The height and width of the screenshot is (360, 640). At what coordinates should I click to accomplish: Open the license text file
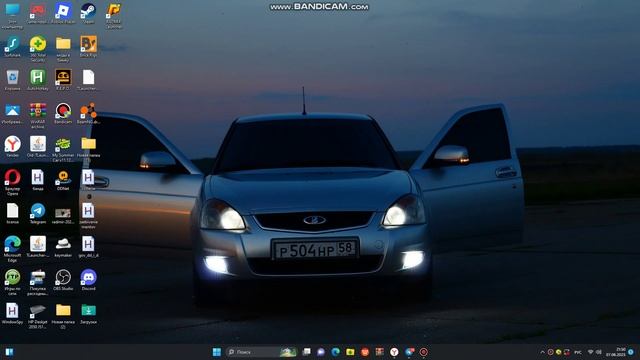[12, 213]
